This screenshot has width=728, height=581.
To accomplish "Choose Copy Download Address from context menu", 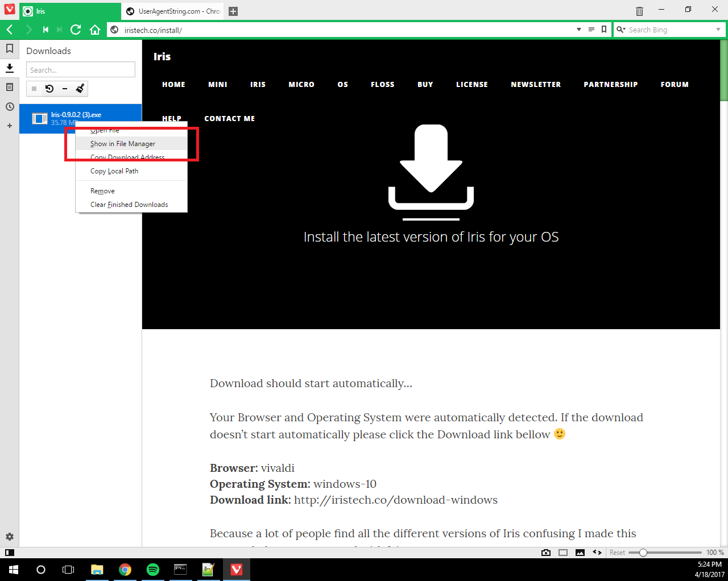I will (x=131, y=157).
